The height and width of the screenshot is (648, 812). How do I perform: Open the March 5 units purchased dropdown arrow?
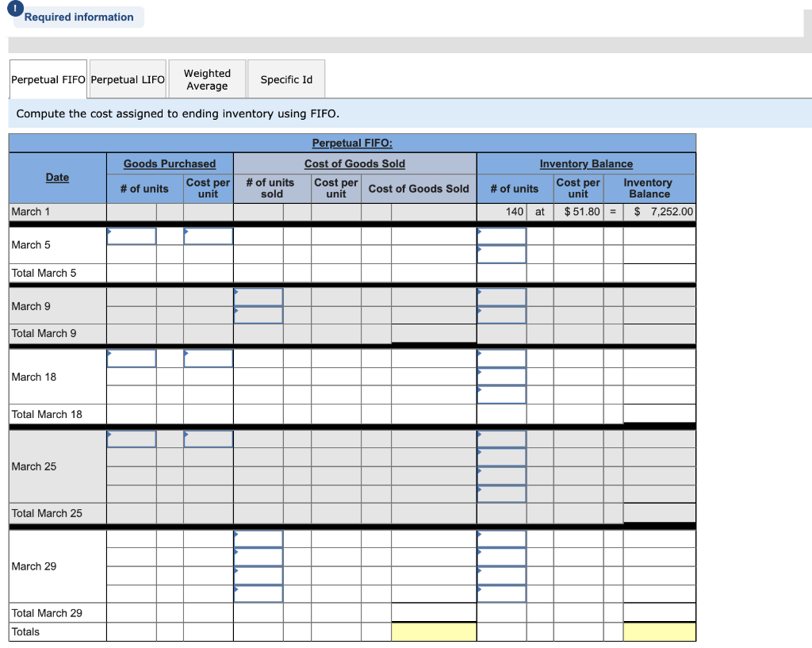(110, 230)
